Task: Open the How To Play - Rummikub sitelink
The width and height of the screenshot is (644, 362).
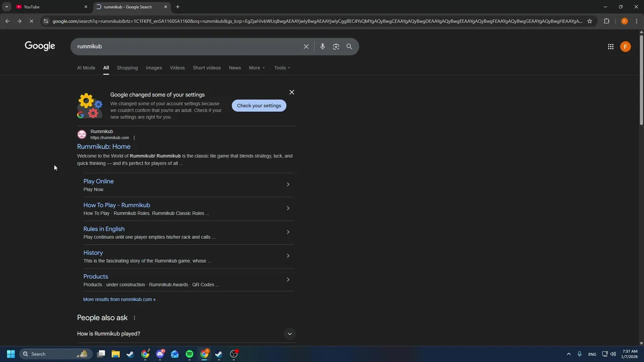Action: (x=117, y=205)
